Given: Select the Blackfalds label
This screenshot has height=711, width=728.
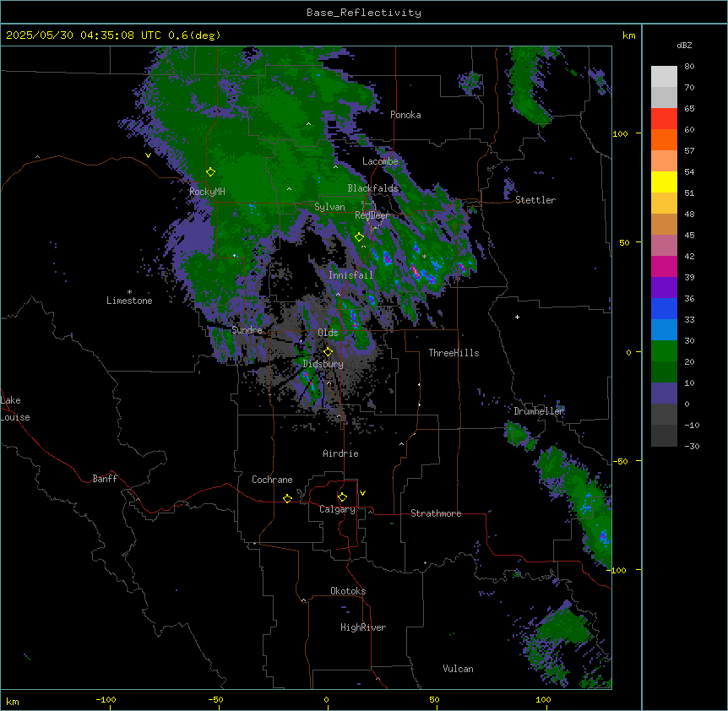Looking at the screenshot, I should tap(372, 188).
